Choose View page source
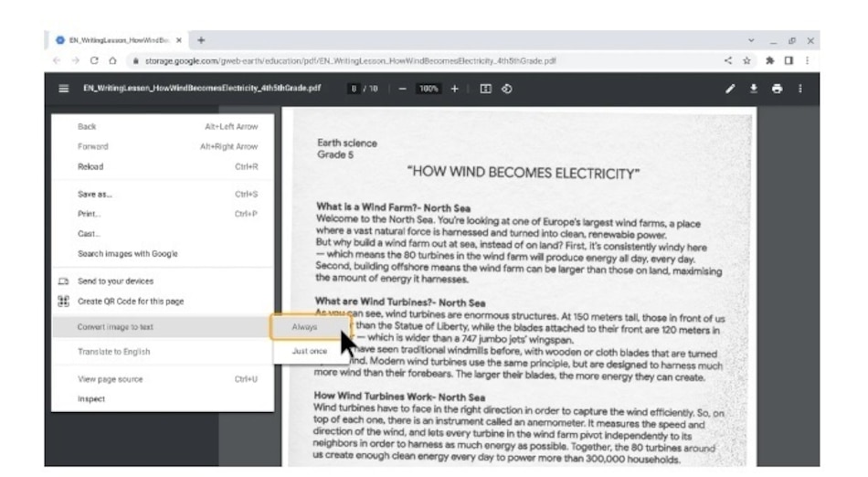This screenshot has height=477, width=868. pyautogui.click(x=163, y=379)
